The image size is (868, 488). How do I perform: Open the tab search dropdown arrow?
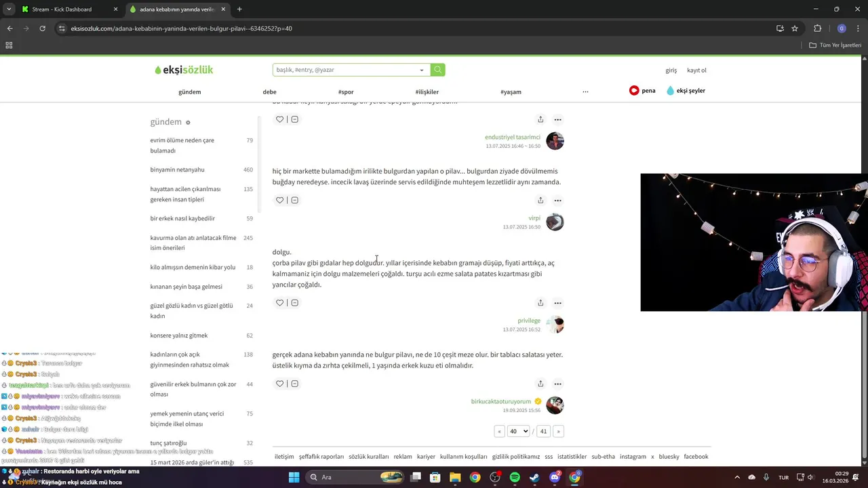tap(9, 9)
